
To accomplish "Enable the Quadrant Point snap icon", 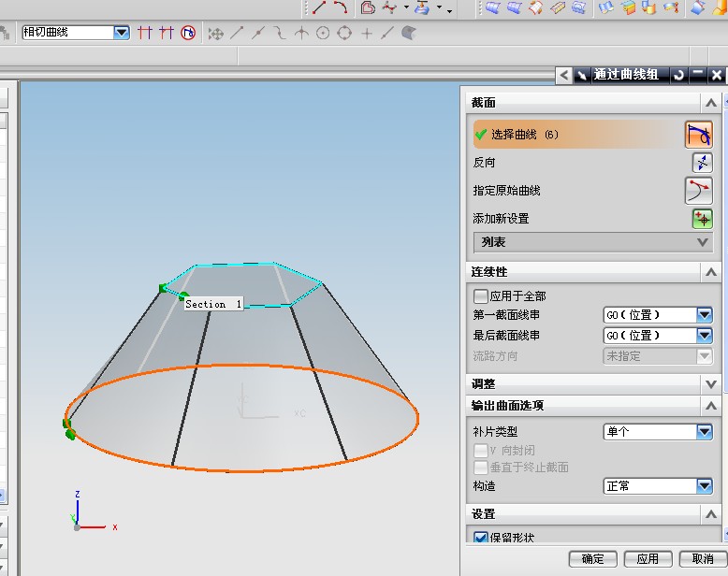I will coord(344,33).
